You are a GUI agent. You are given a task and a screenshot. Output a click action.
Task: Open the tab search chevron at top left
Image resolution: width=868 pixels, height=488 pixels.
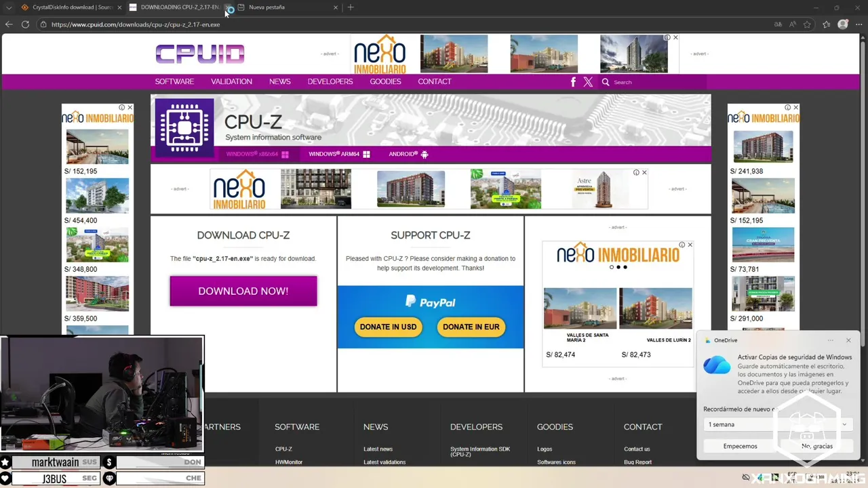tap(9, 7)
